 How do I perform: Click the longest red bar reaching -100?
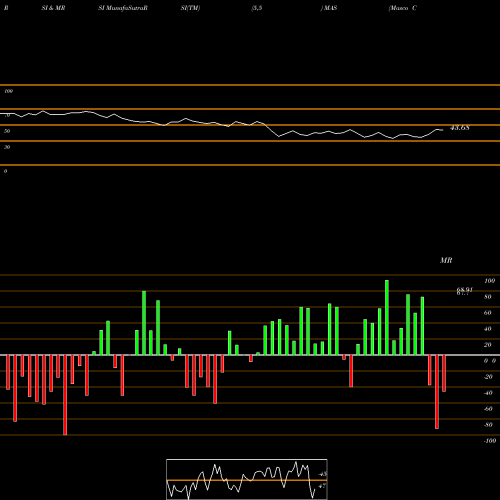click(x=65, y=395)
